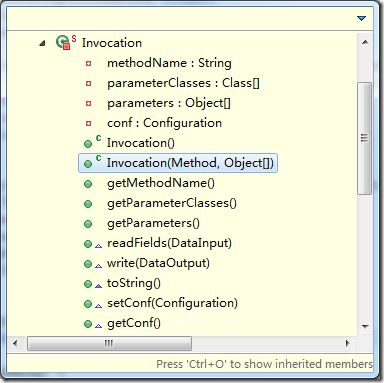This screenshot has width=384, height=383.
Task: Click public method icon for getMethodName()
Action: pyautogui.click(x=88, y=184)
